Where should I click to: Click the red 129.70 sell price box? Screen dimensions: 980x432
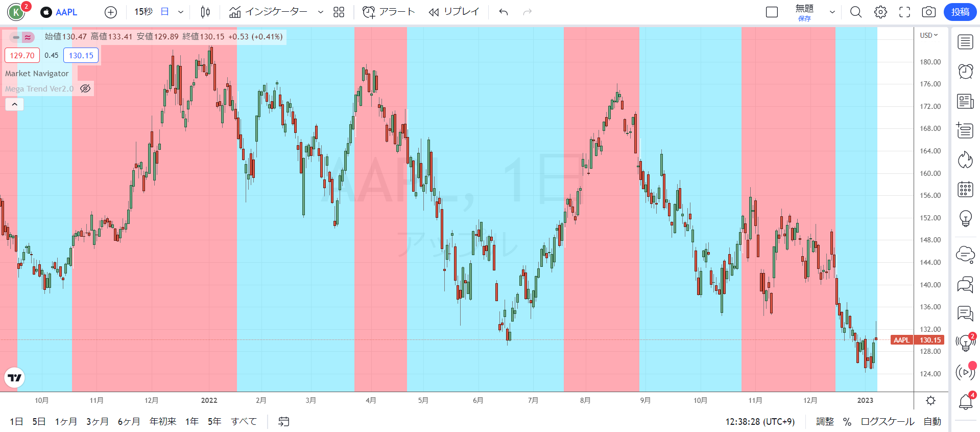click(x=22, y=55)
